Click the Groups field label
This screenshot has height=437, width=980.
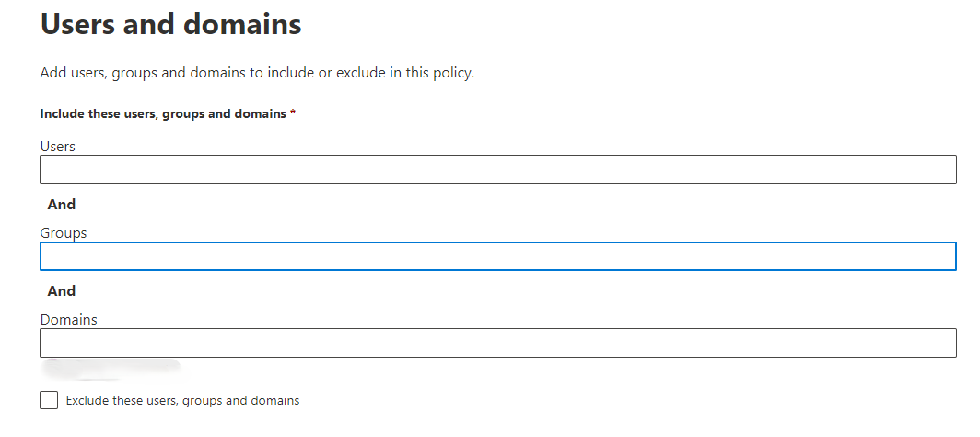(x=64, y=233)
